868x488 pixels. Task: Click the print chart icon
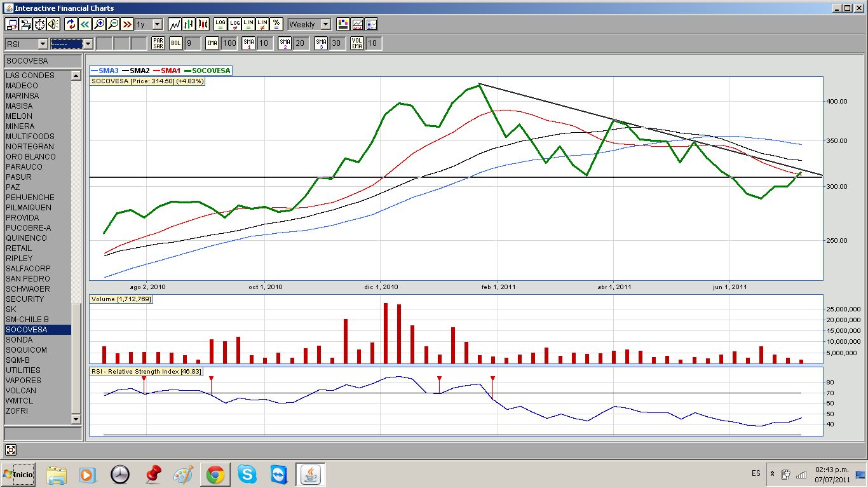pos(26,24)
